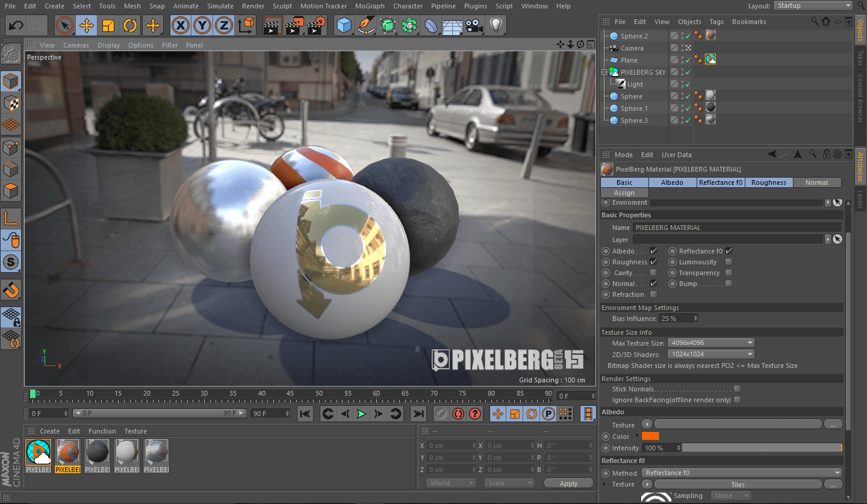The width and height of the screenshot is (867, 504).
Task: Toggle the X-axis lock icon
Action: pos(181,26)
